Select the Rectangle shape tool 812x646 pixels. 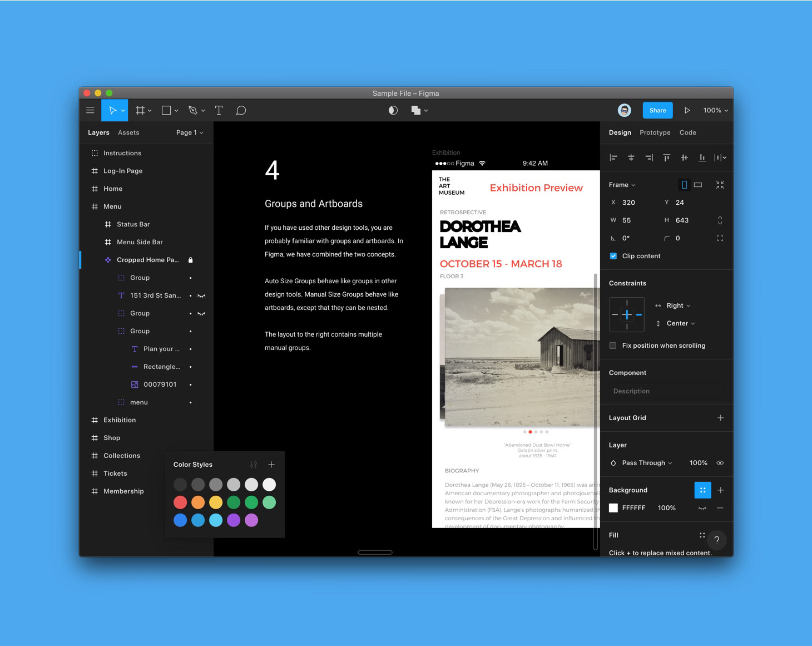point(166,110)
